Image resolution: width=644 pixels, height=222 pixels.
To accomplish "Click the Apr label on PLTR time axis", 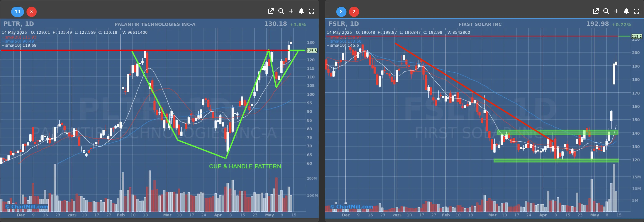I will coord(218,215).
